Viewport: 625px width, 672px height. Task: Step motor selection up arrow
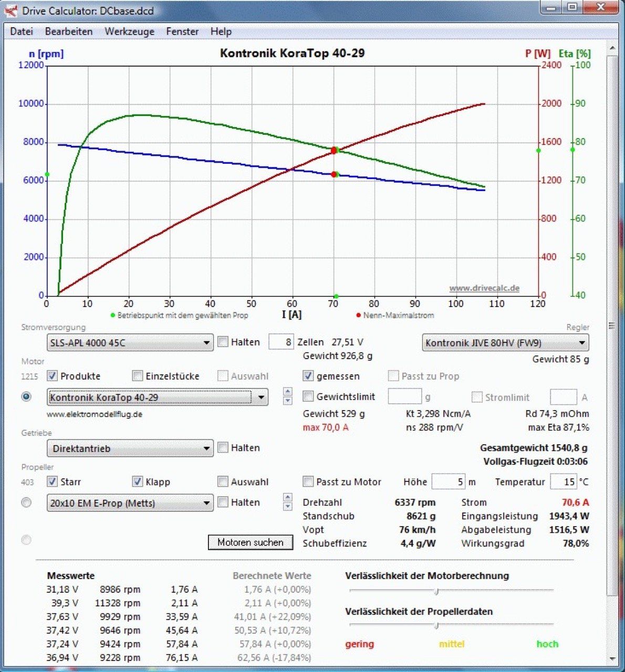pos(287,392)
